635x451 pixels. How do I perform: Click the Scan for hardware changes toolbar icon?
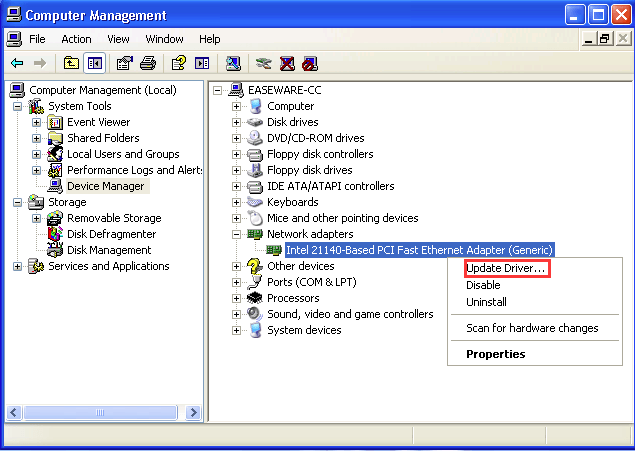click(x=232, y=63)
